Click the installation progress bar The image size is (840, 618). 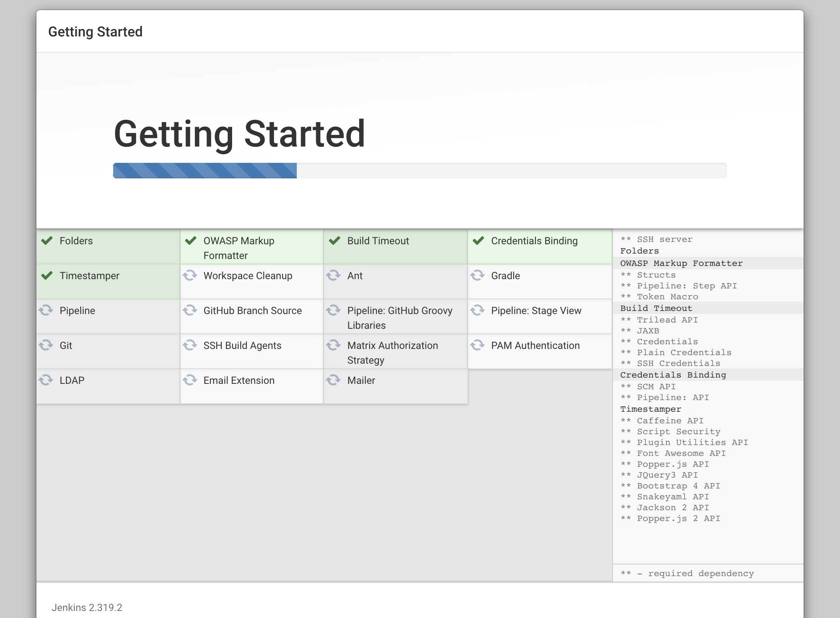click(x=420, y=171)
